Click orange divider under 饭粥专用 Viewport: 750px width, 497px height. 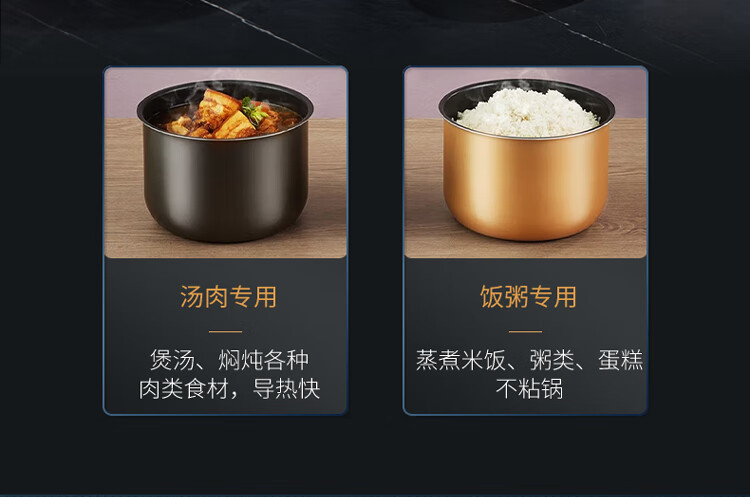pyautogui.click(x=525, y=331)
